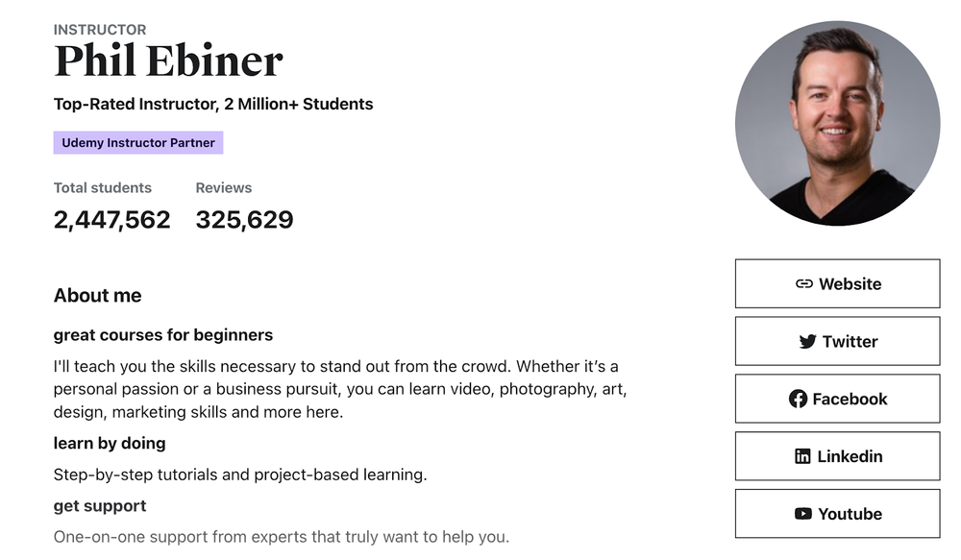The width and height of the screenshot is (961, 560).
Task: Click the Udemy Instructor Partner badge
Action: click(x=137, y=142)
